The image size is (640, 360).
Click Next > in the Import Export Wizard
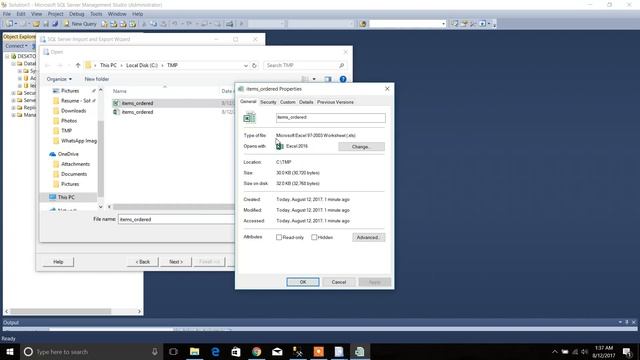(x=176, y=262)
